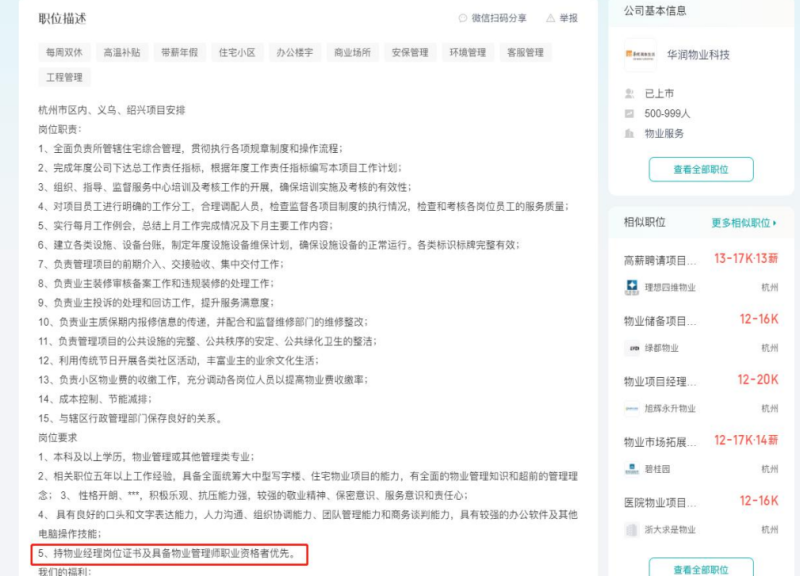Image resolution: width=800 pixels, height=576 pixels.
Task: Click the 旭辉永升物业 company logo
Action: [632, 408]
